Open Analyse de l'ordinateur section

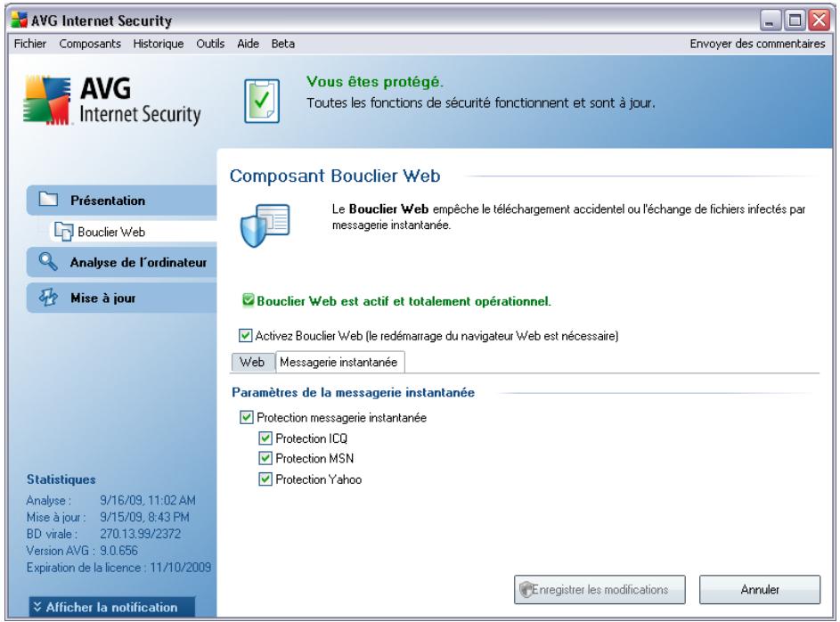tap(122, 262)
